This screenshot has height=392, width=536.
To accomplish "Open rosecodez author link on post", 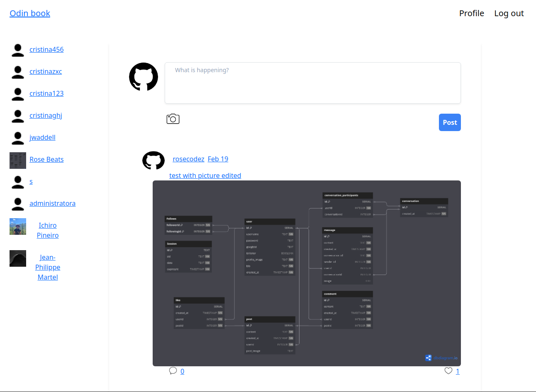I will click(188, 159).
